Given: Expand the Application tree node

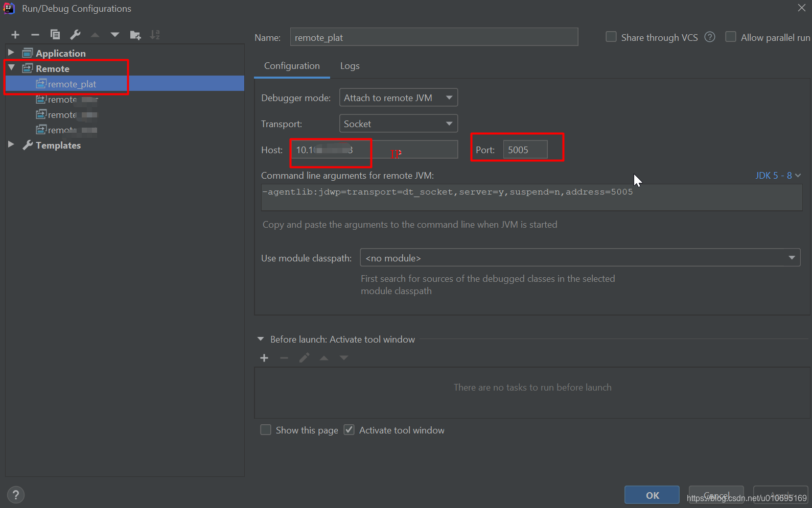Looking at the screenshot, I should click(x=11, y=53).
